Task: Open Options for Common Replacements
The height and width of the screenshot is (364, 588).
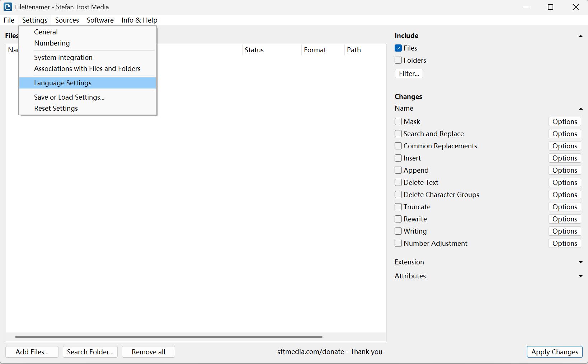Action: [565, 146]
